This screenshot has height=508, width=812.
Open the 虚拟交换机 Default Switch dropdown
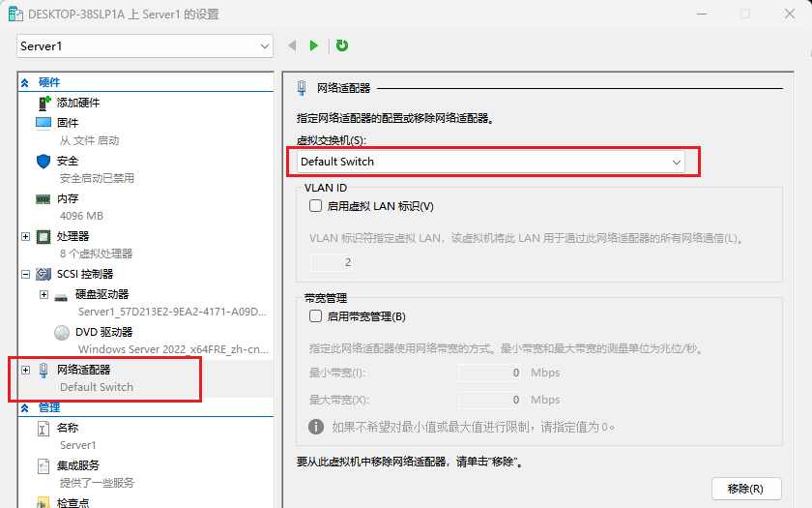tap(491, 162)
